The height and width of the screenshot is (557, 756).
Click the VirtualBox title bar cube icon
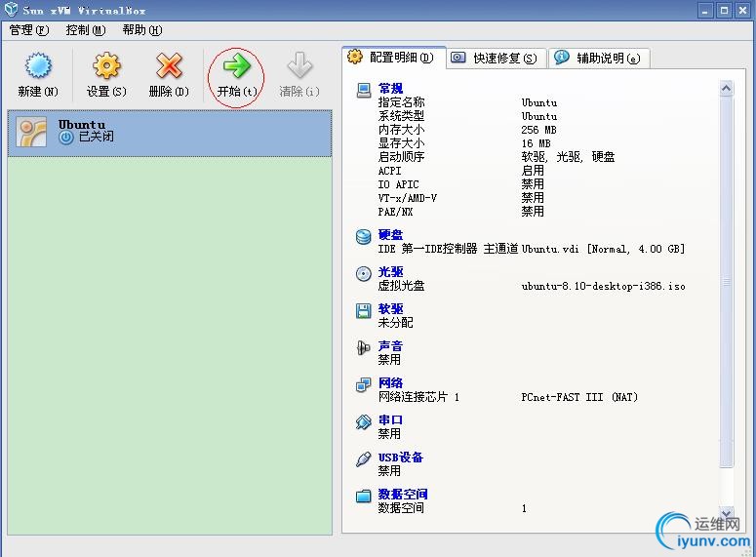coord(11,10)
